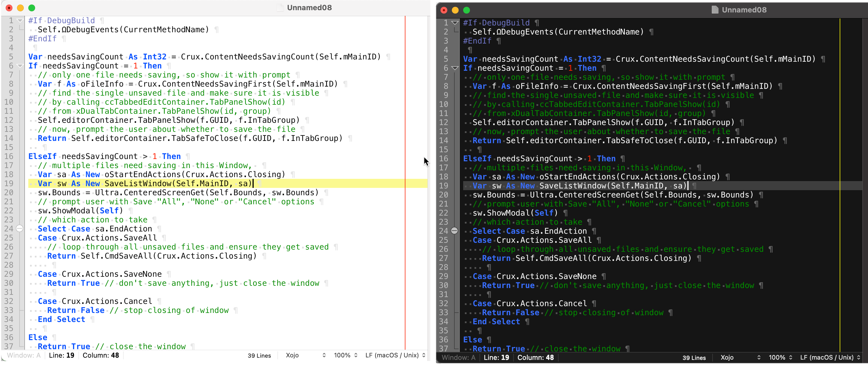
Task: Click 'Window: A' label in light window
Action: tap(23, 355)
